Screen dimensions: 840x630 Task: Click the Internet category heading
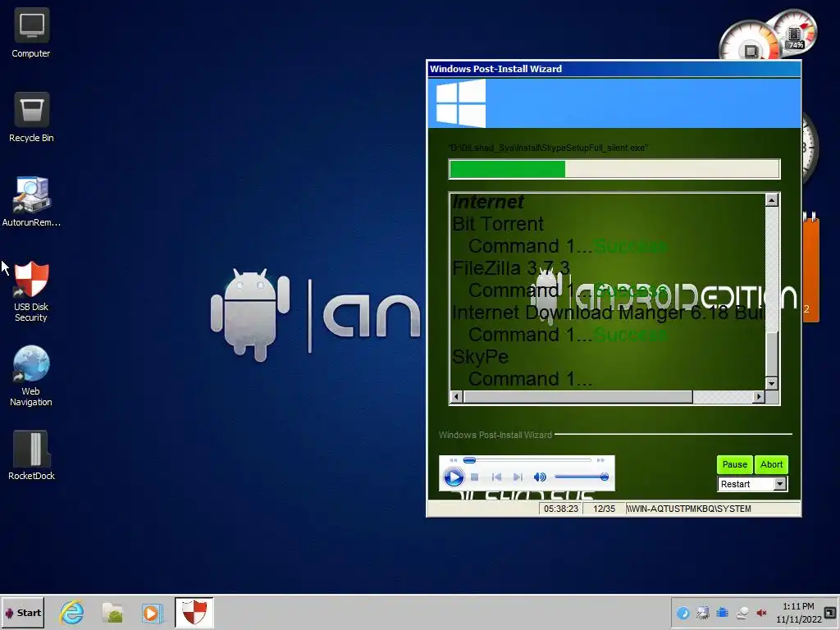[488, 202]
